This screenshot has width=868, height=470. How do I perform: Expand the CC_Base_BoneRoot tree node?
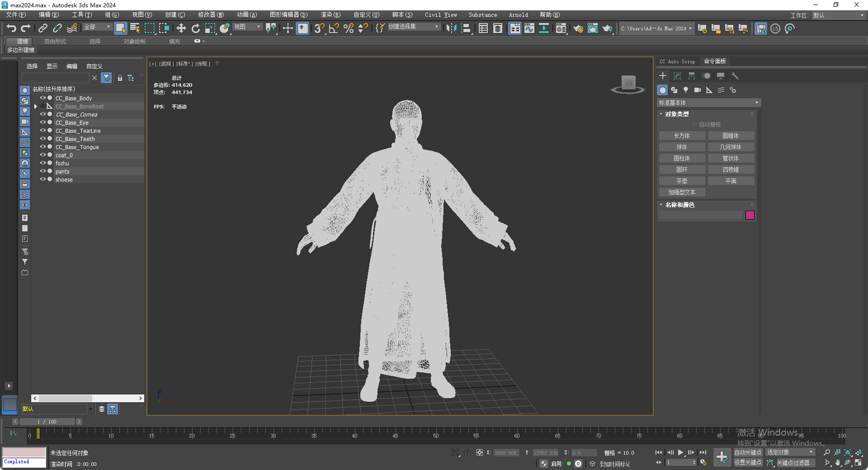pyautogui.click(x=36, y=106)
